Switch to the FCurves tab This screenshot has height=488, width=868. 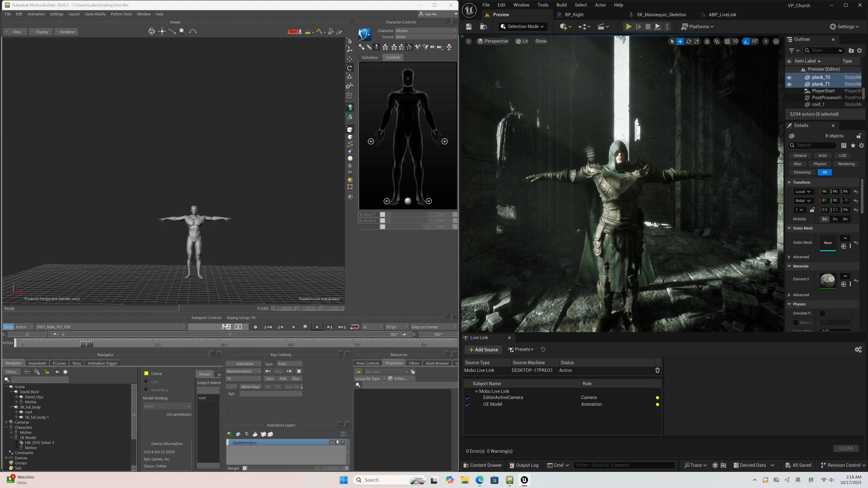(x=59, y=363)
